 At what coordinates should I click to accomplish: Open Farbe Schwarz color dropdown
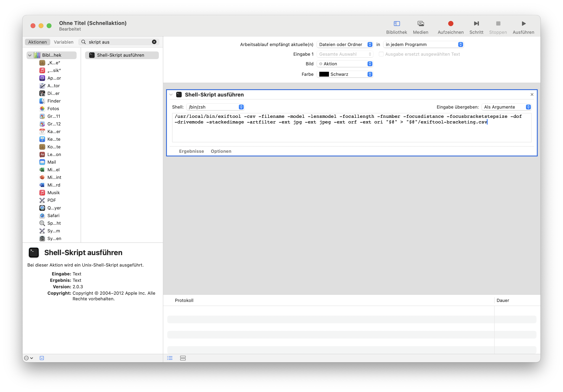pos(345,74)
